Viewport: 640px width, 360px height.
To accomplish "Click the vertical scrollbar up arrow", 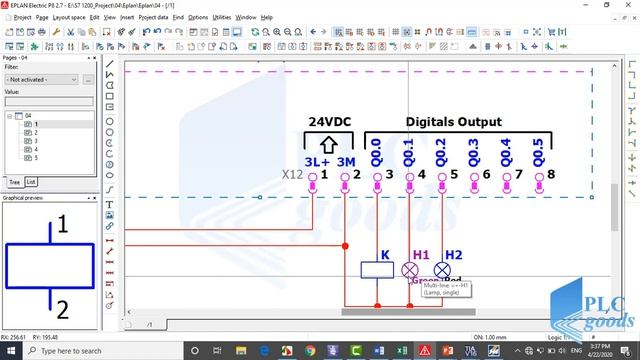I will pyautogui.click(x=615, y=65).
